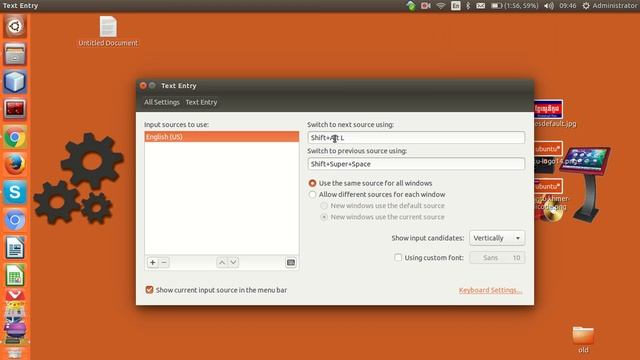Open the Keyboard Settings link

[490, 290]
